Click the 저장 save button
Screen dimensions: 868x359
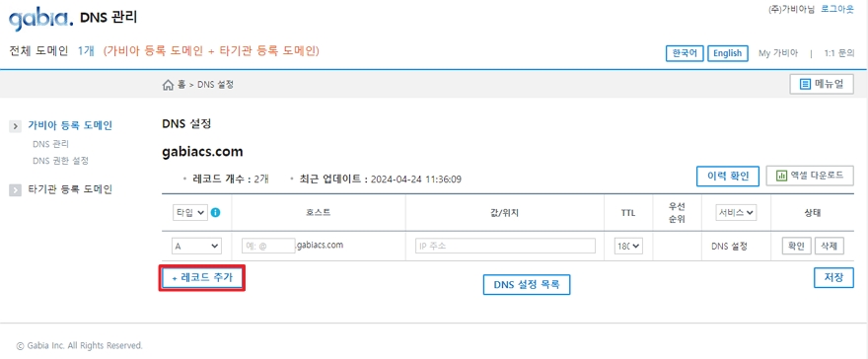833,278
